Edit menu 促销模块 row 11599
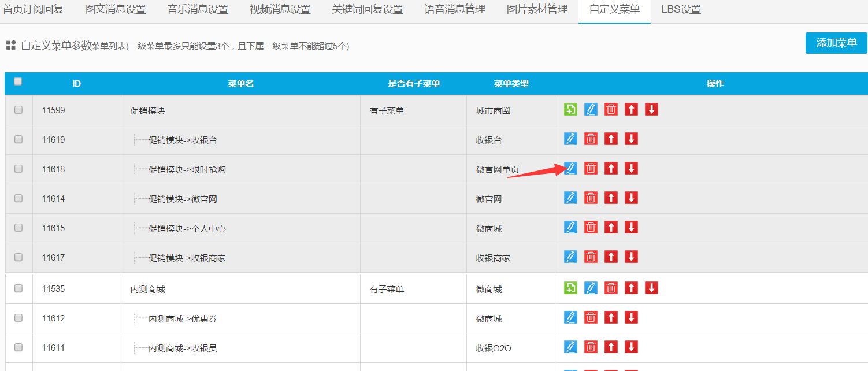 pos(591,109)
